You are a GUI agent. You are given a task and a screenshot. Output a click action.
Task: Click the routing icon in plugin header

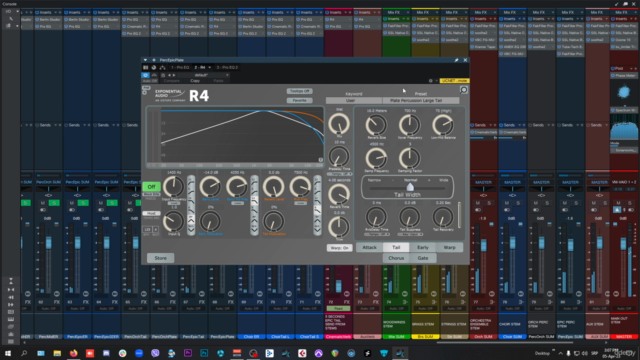(x=162, y=67)
